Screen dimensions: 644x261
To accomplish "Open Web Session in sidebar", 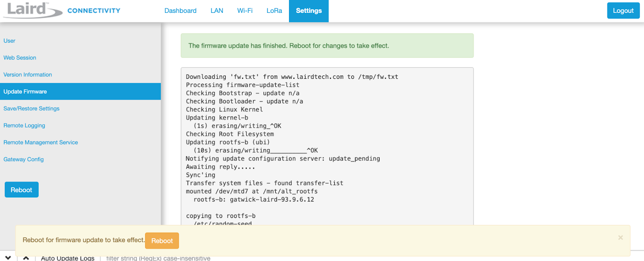I will tap(20, 58).
